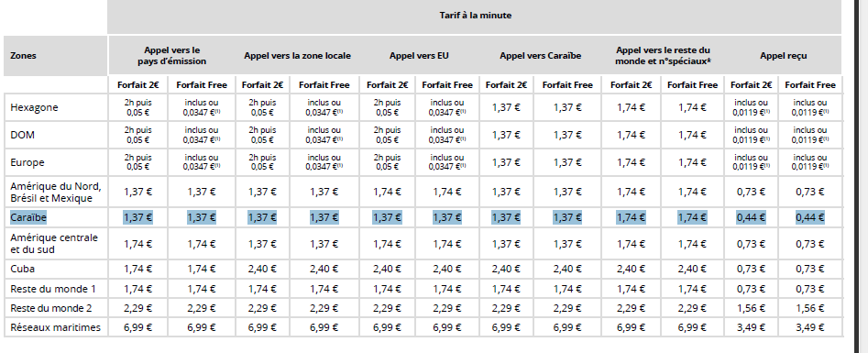Click 'Forfait 2€' under pays d'émission

[137, 84]
